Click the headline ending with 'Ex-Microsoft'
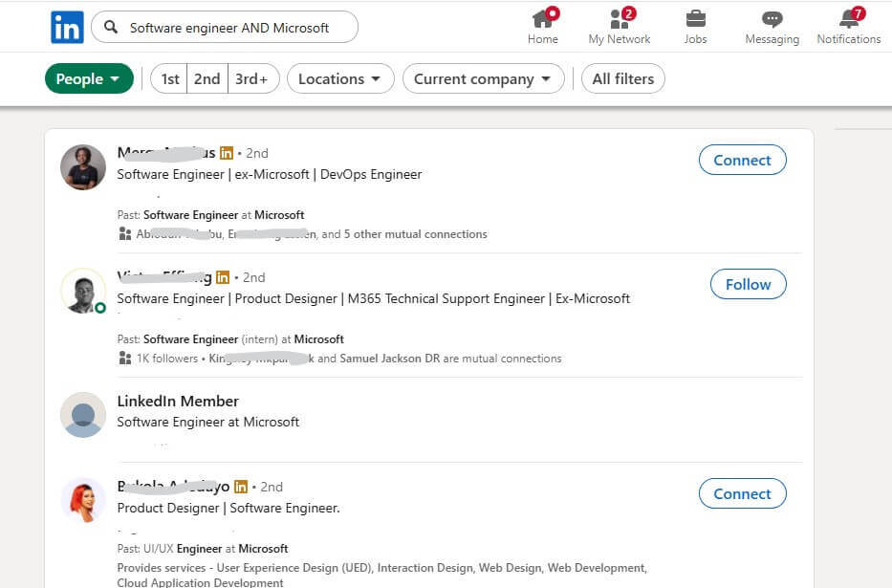The height and width of the screenshot is (588, 892). [x=373, y=298]
